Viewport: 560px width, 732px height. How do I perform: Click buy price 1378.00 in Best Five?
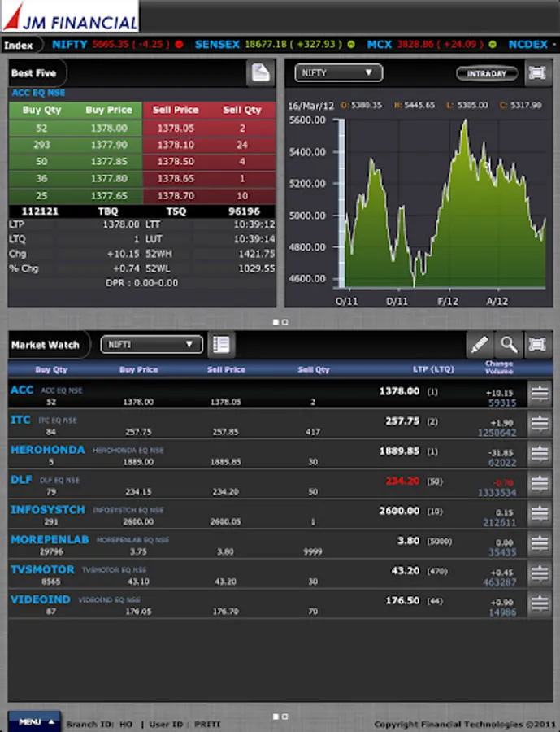point(109,128)
